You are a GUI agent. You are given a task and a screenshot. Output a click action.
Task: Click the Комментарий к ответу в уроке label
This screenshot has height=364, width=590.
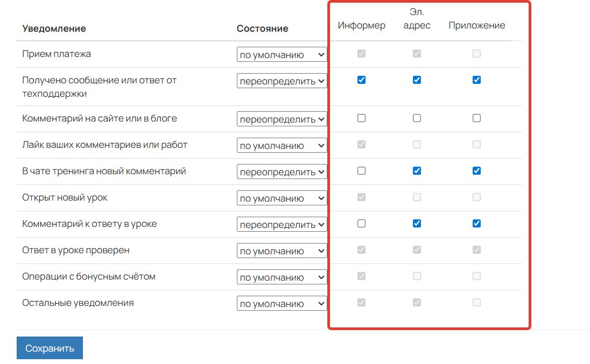[89, 224]
